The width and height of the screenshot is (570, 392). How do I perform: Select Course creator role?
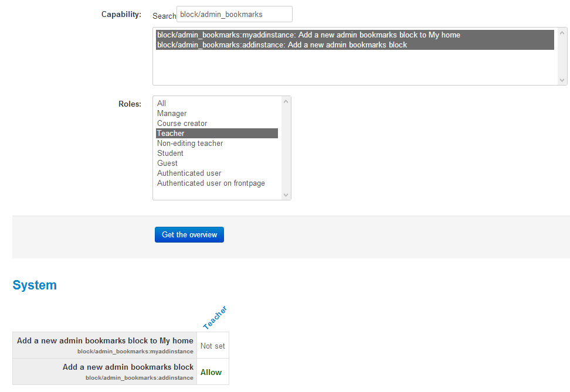(216, 123)
